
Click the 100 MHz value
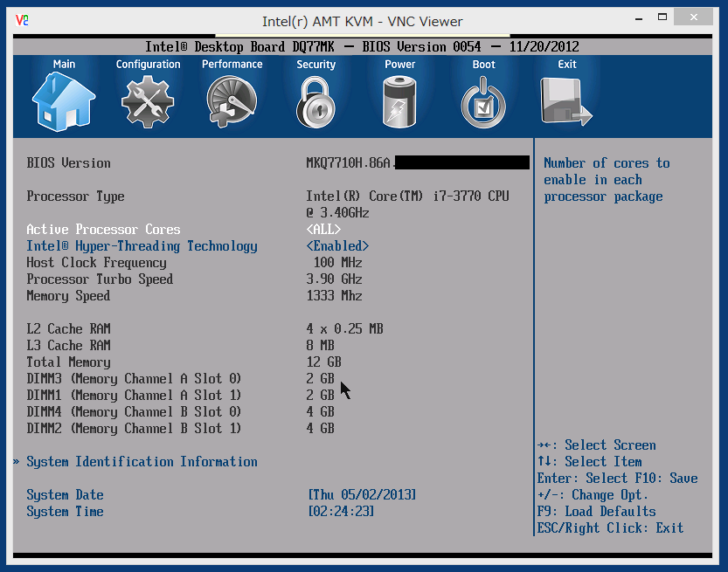(x=337, y=263)
